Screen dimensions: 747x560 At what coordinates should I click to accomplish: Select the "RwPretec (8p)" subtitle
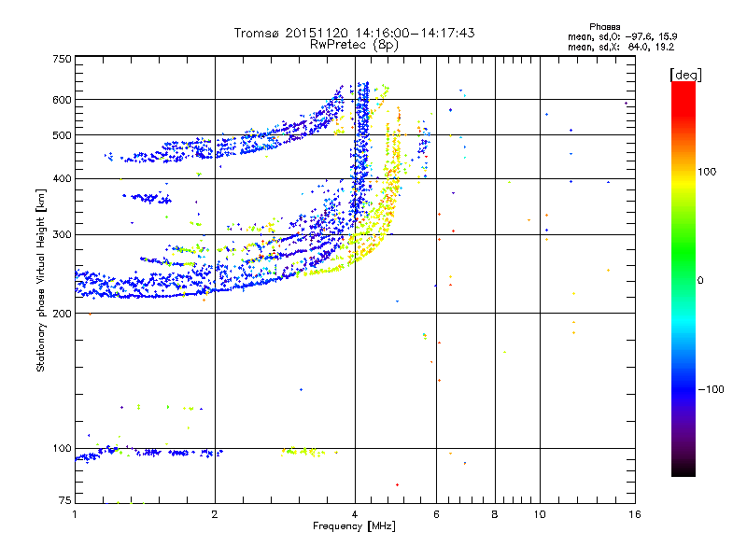coord(354,45)
